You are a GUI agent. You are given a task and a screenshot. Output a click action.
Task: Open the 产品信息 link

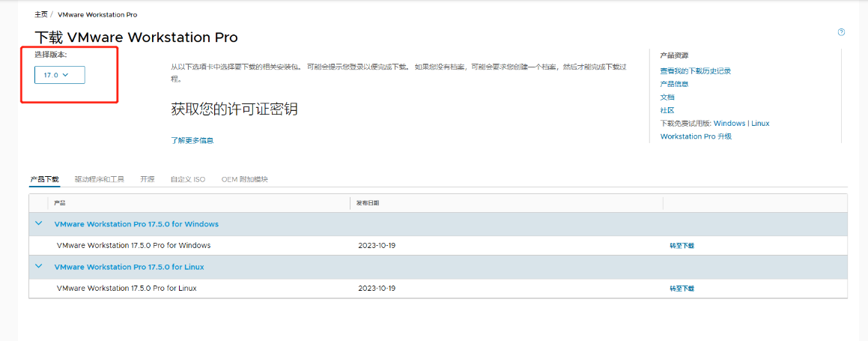674,84
